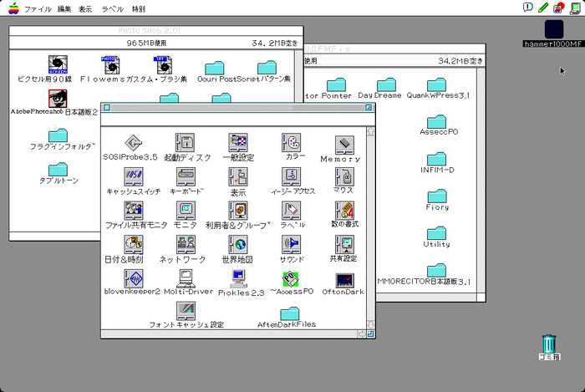Screen dimensions: 585x392
Task: Open the 起動ディスク control panel
Action: click(x=185, y=143)
